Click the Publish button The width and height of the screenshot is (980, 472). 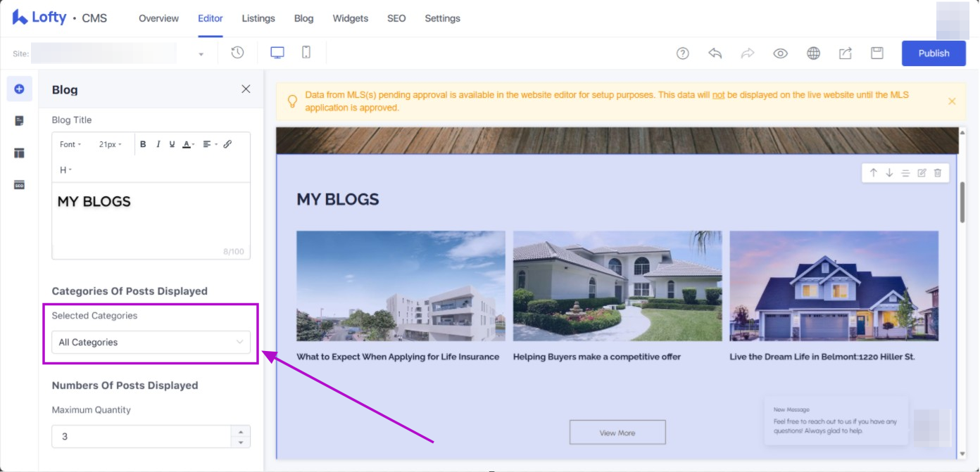pyautogui.click(x=934, y=53)
